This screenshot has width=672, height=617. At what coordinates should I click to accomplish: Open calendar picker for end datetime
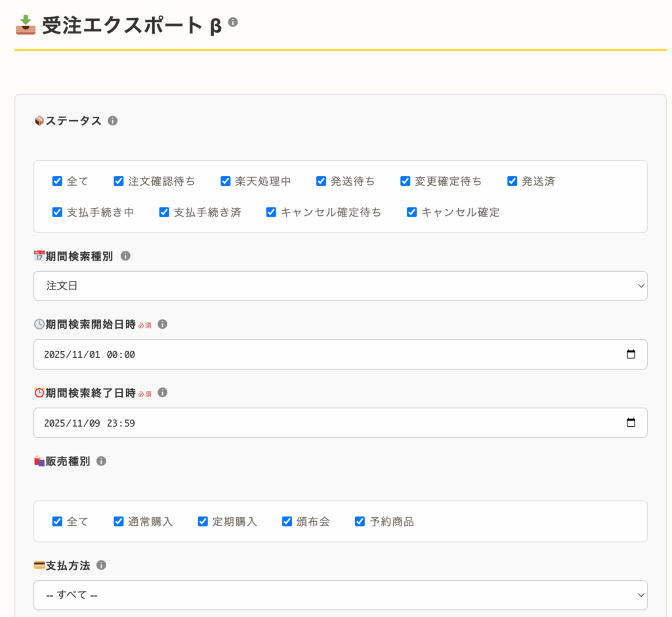coord(631,423)
